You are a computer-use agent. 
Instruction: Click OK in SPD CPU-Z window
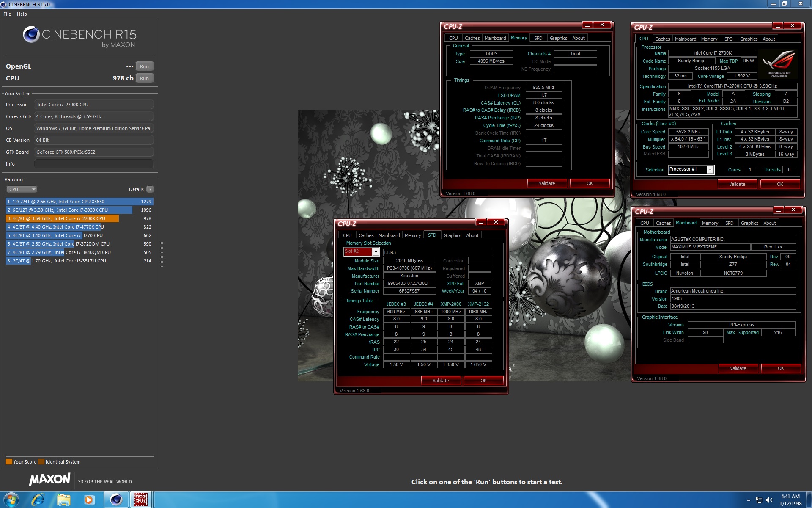(483, 381)
